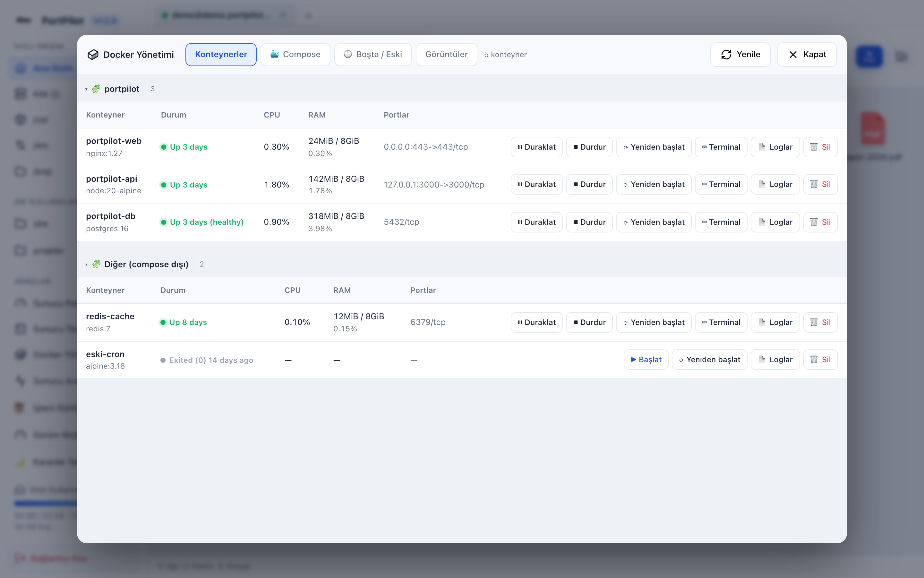Stop portpilot-api with Durdur

click(589, 184)
